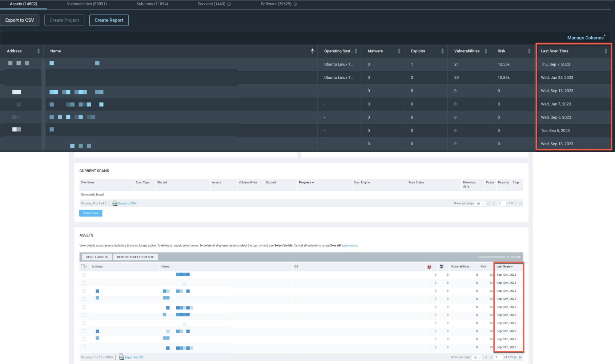
Task: Switch to the Services (1440) tab
Action: pos(212,4)
